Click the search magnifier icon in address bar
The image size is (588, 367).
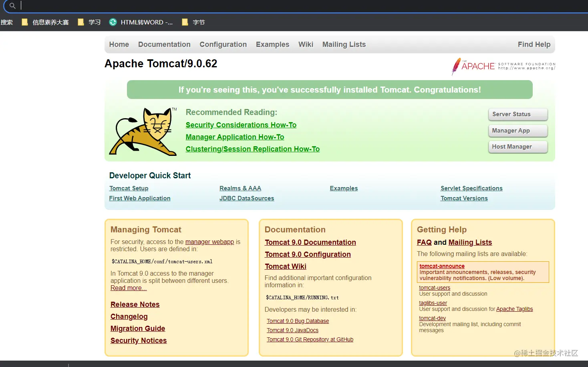[x=12, y=6]
